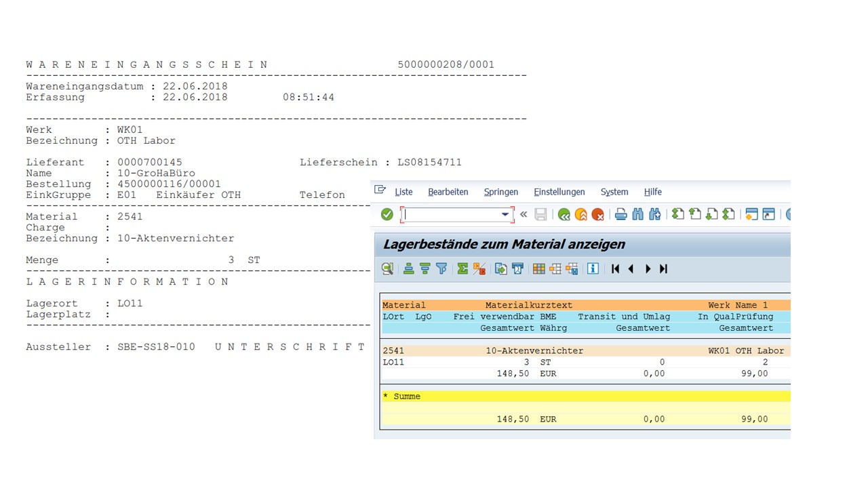Open the Einstellungen menu
Viewport: 868px width, 488px height.
(x=559, y=192)
